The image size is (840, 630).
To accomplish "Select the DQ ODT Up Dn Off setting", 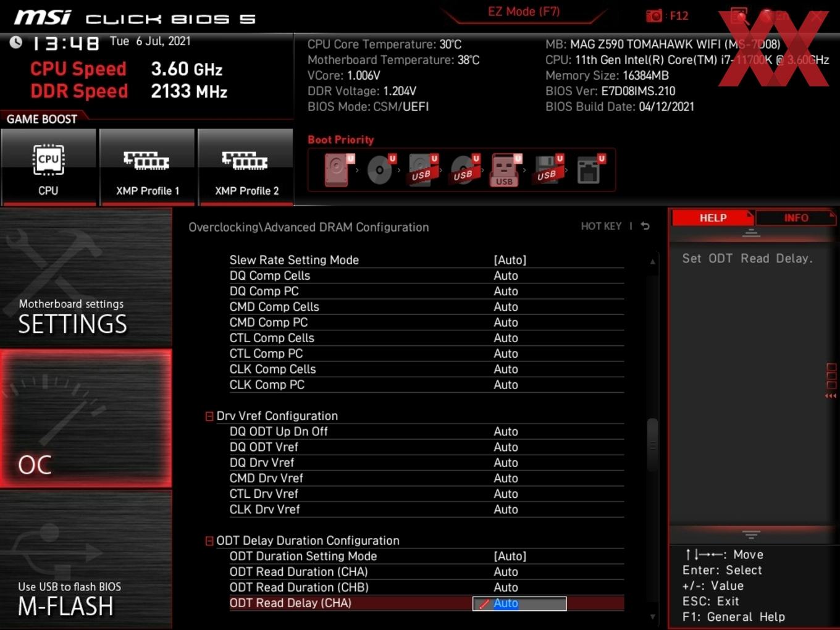I will tap(427, 432).
